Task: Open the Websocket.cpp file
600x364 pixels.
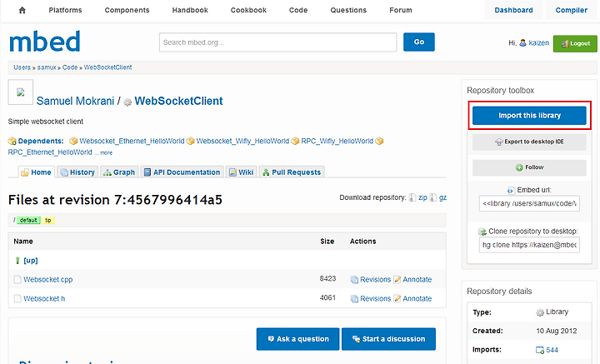Action: (x=48, y=280)
